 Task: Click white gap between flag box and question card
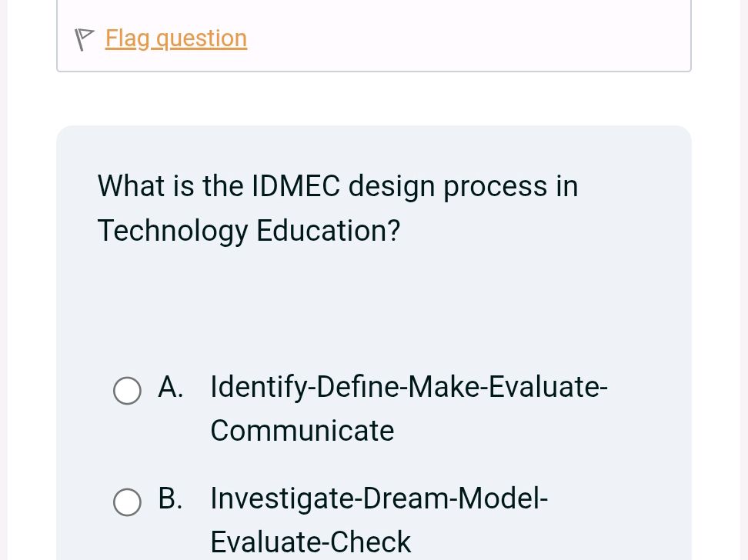[374, 98]
